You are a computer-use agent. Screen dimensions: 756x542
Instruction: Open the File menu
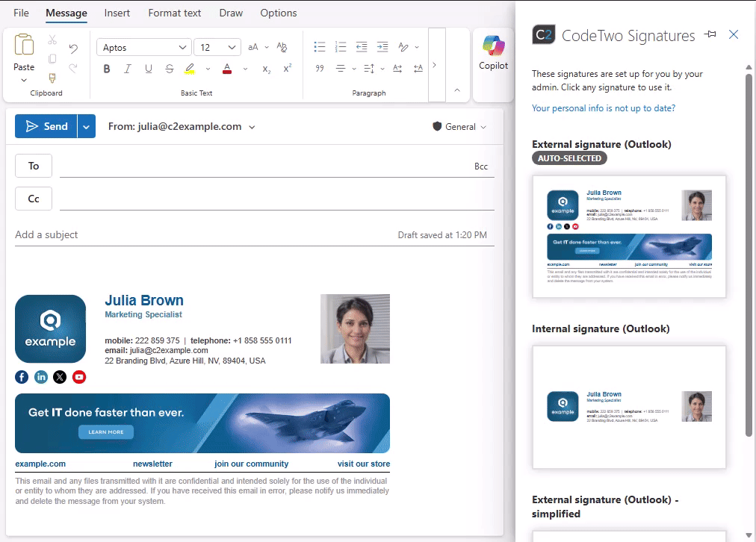click(21, 13)
